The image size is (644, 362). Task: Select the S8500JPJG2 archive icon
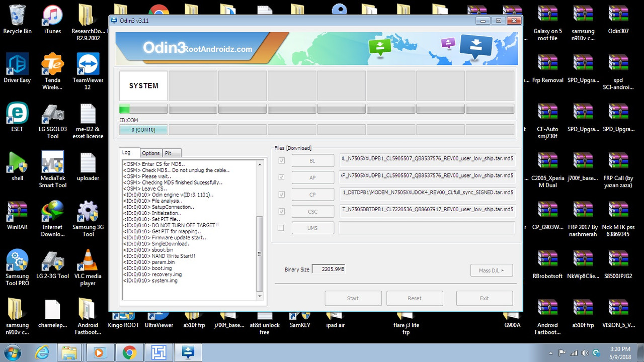coord(618,264)
